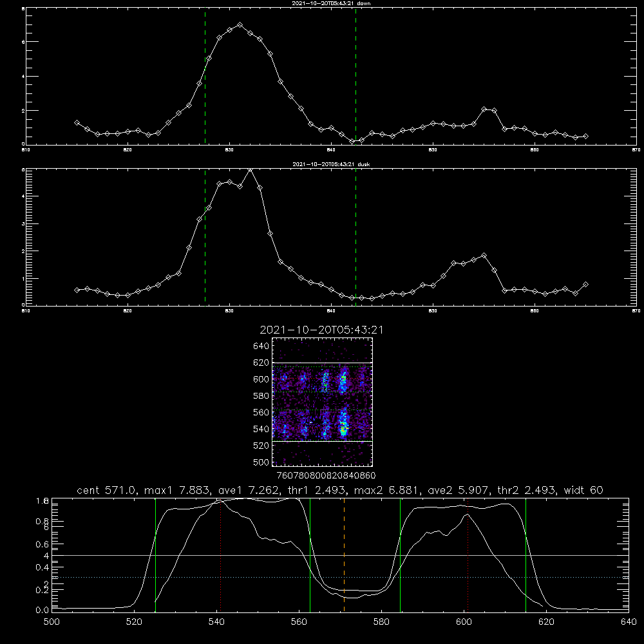Click the '640' y-axis label beside spectral image
644x644 pixels.
tap(261, 346)
